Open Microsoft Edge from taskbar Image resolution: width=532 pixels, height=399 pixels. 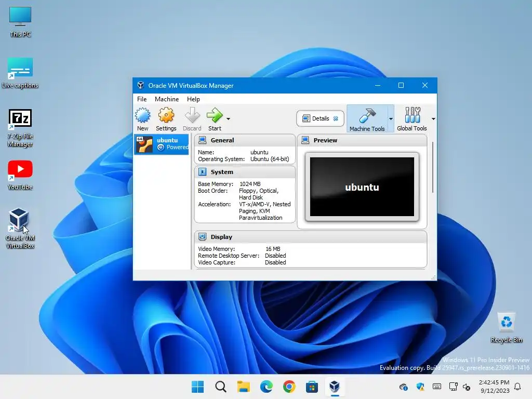point(266,387)
